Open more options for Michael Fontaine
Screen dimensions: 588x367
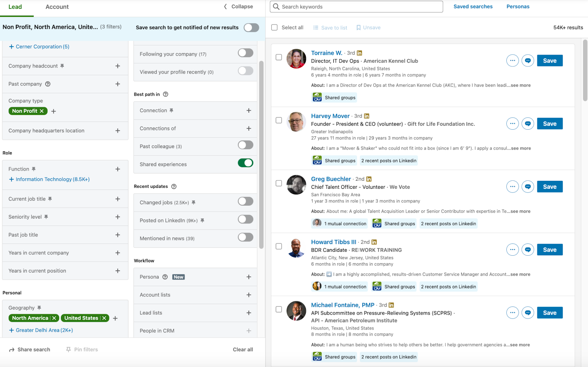(x=512, y=313)
